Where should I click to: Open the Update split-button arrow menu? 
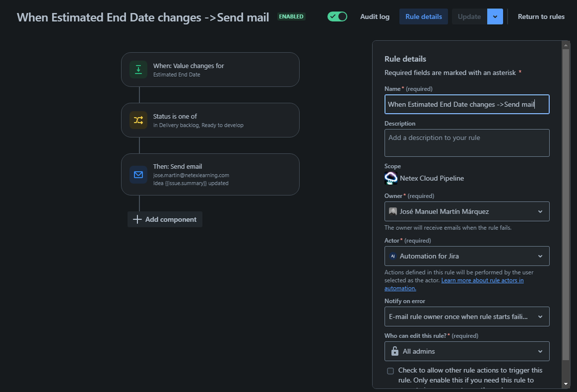[495, 17]
